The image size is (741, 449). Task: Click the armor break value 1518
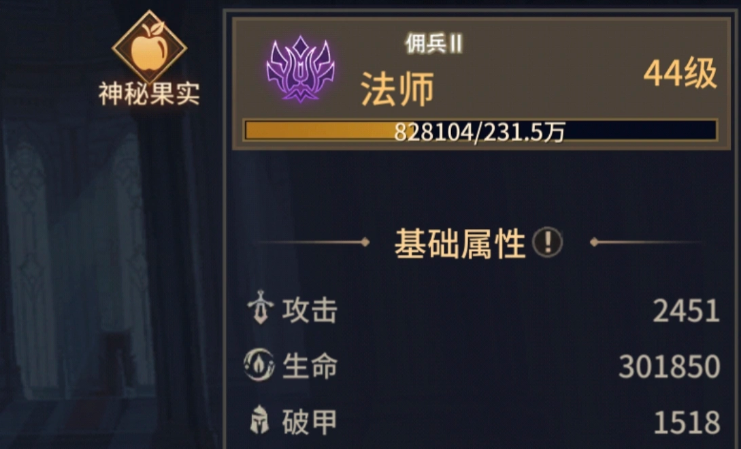(687, 423)
